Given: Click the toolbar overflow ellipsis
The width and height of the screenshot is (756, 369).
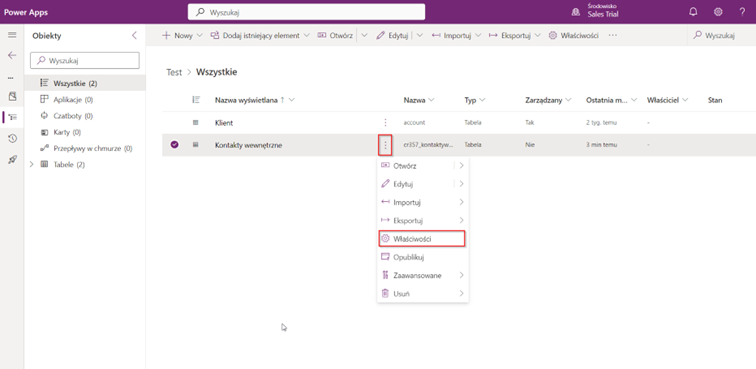Looking at the screenshot, I should (x=612, y=35).
